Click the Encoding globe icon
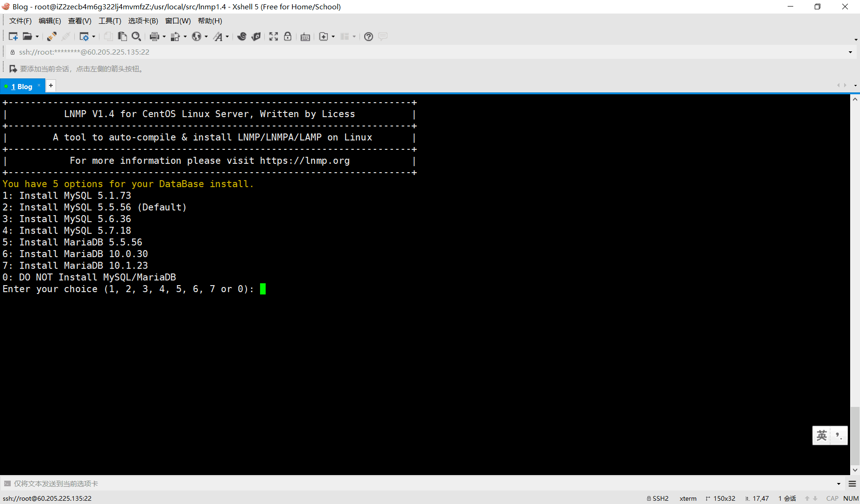 197,36
